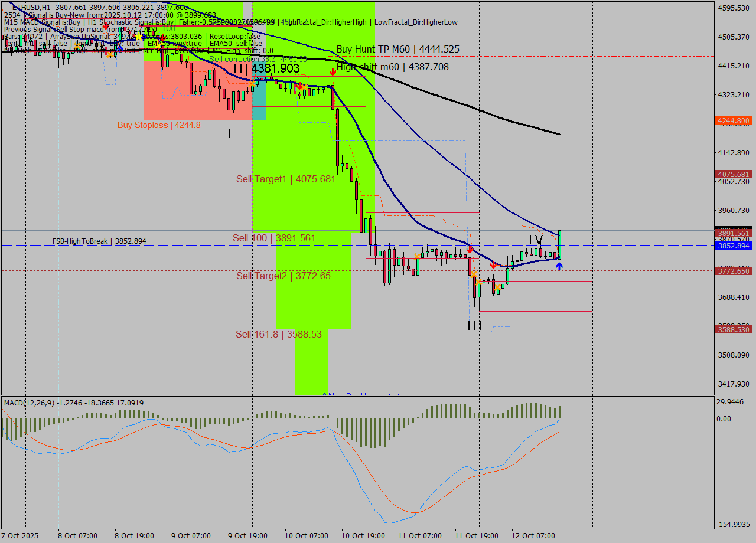
Task: Click the yellow lightning signal marker near top-left candles
Action: pyautogui.click(x=140, y=37)
